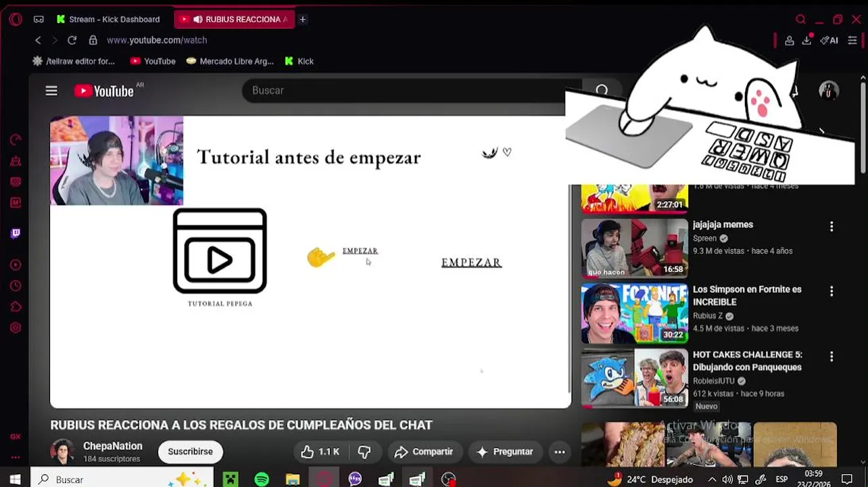Open the YouTube bookmark
The image size is (868, 487).
(x=153, y=61)
